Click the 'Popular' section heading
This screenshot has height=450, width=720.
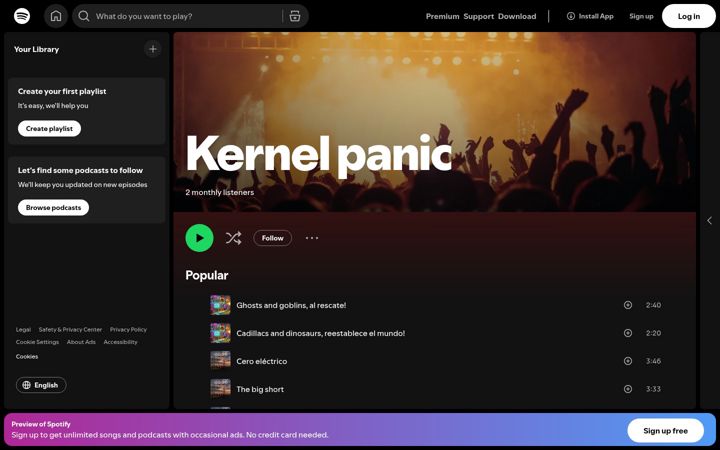(x=207, y=275)
